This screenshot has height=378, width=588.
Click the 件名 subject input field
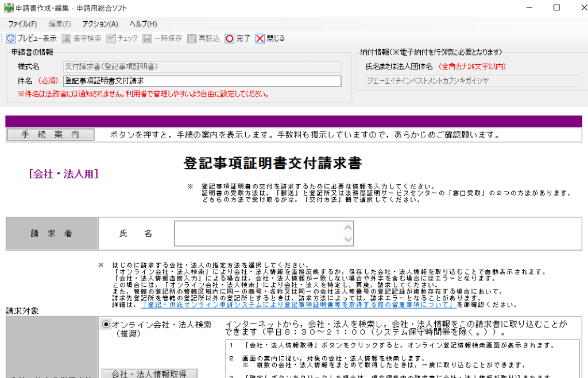pos(202,81)
